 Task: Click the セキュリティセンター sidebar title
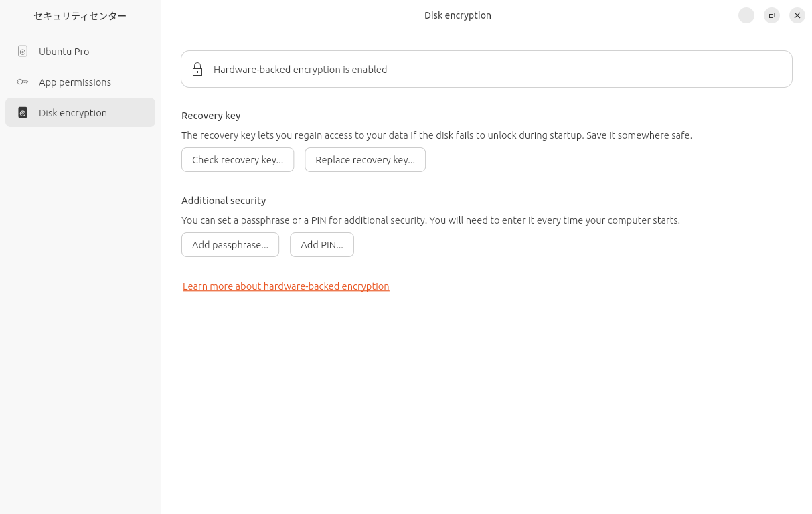coord(80,16)
